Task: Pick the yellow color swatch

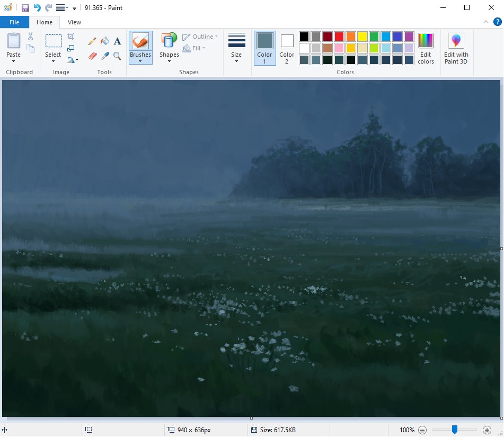Action: click(x=362, y=37)
